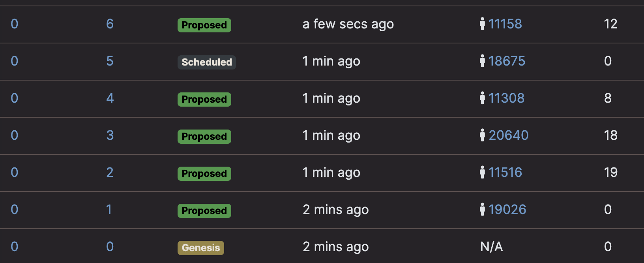644x263 pixels.
Task: Click the Genesis status badge
Action: click(x=201, y=248)
